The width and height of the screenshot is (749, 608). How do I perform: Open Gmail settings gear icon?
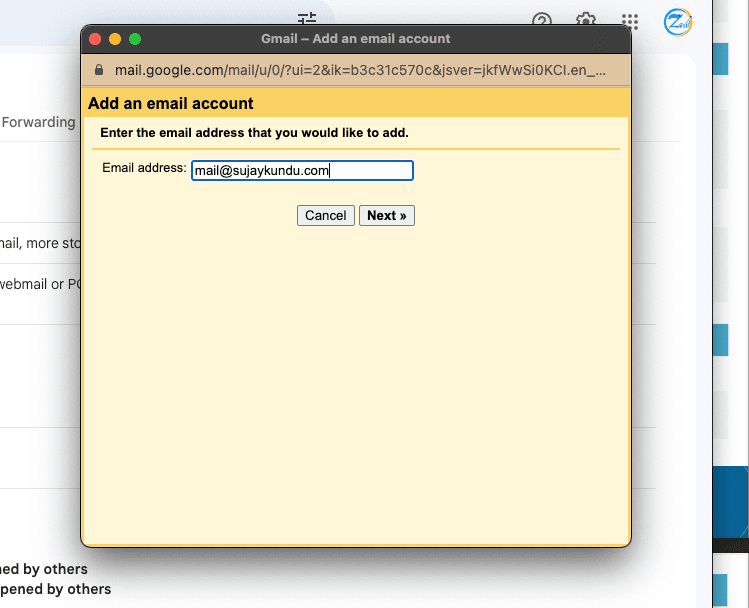586,20
